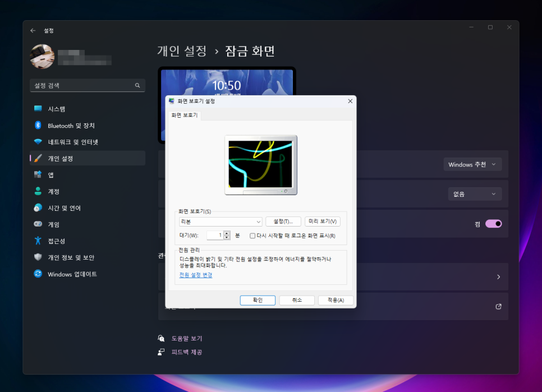The image size is (542, 392).
Task: Click the gamepad icon for 게임
Action: pos(38,224)
